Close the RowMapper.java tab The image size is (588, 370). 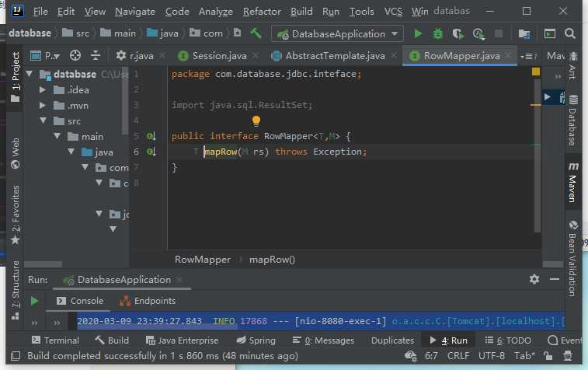[508, 55]
